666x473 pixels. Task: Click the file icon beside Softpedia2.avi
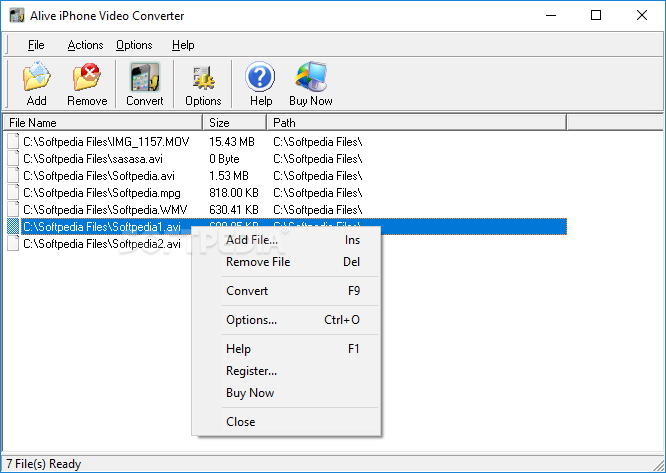pos(13,243)
